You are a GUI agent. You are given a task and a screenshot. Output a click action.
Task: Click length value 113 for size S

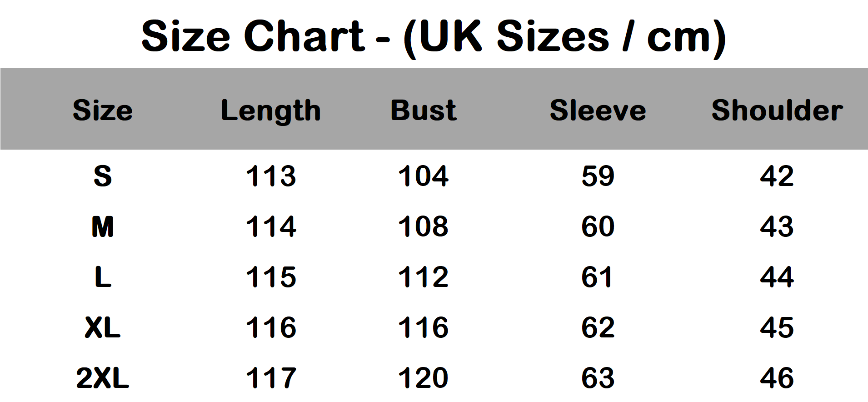[271, 176]
